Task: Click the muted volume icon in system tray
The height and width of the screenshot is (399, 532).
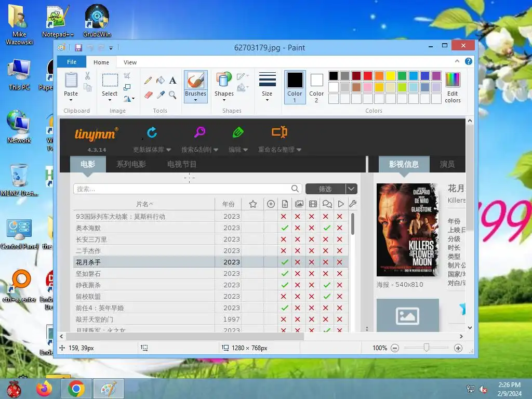Action: [483, 389]
